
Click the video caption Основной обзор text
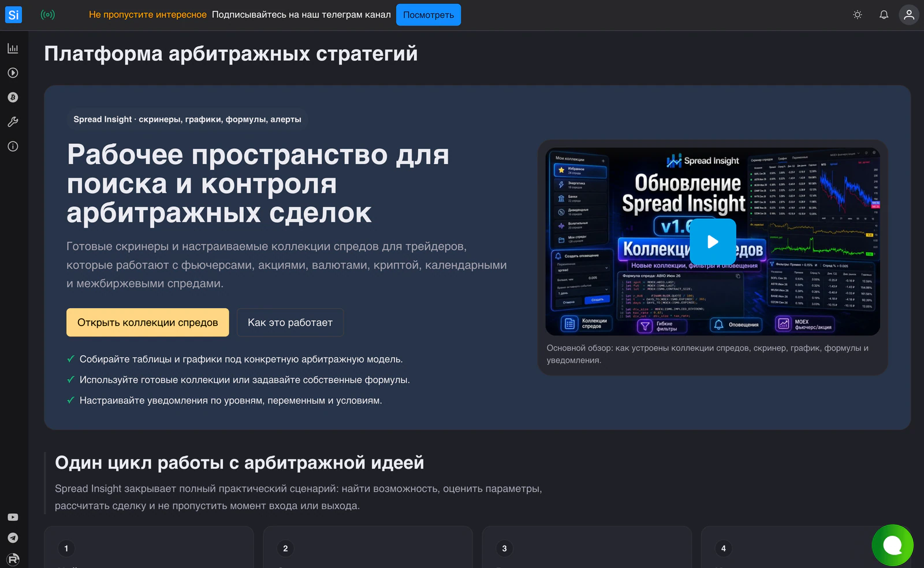click(708, 354)
